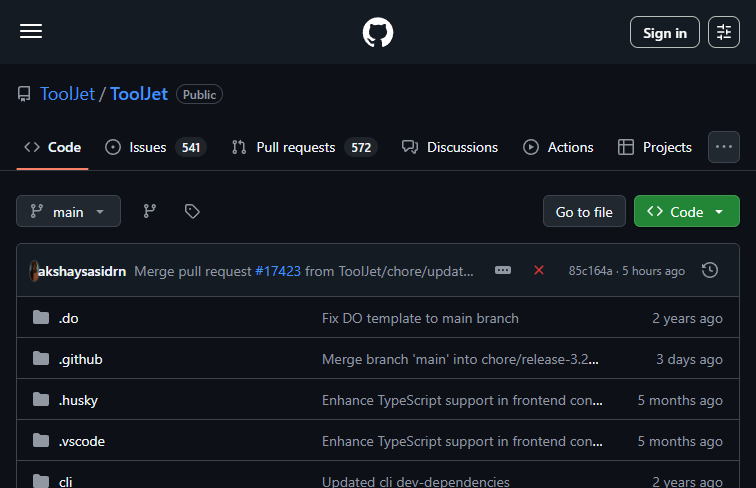Expand the green Code dropdown

(x=687, y=211)
